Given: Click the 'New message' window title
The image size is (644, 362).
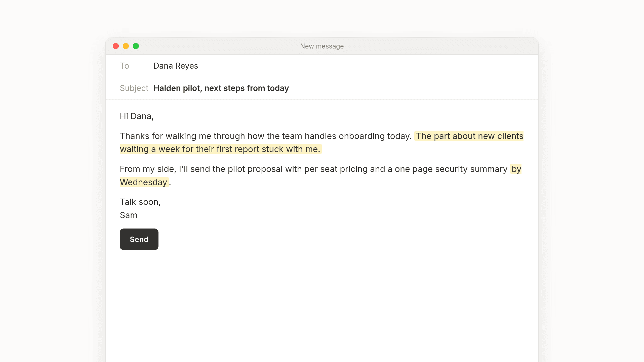Looking at the screenshot, I should [322, 46].
